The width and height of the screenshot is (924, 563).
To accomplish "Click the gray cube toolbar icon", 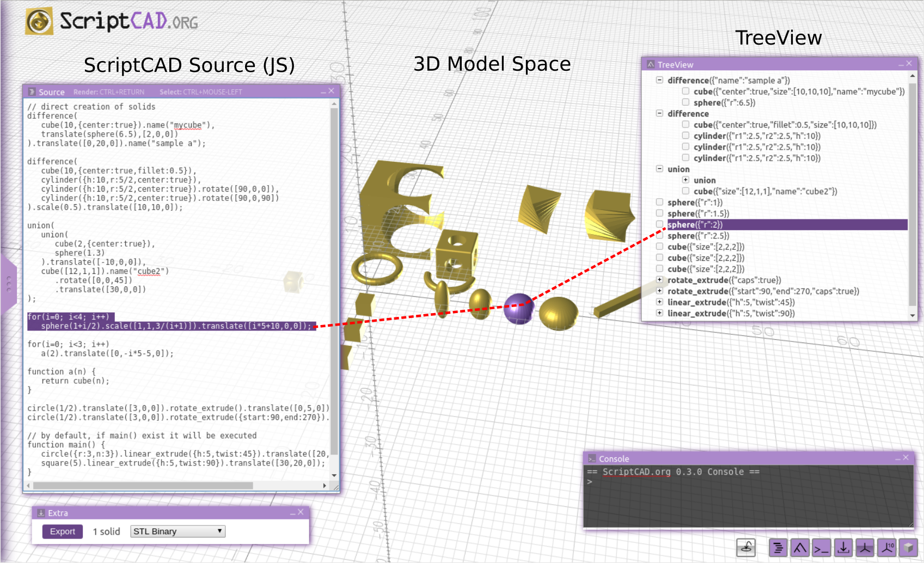I will (x=908, y=548).
